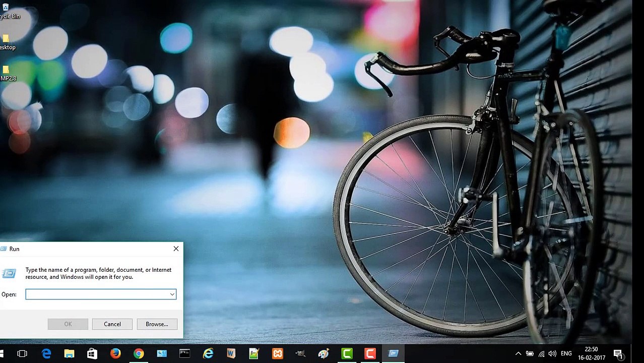Expand the Open combo box dropdown arrow
The width and height of the screenshot is (644, 363).
pos(172,294)
